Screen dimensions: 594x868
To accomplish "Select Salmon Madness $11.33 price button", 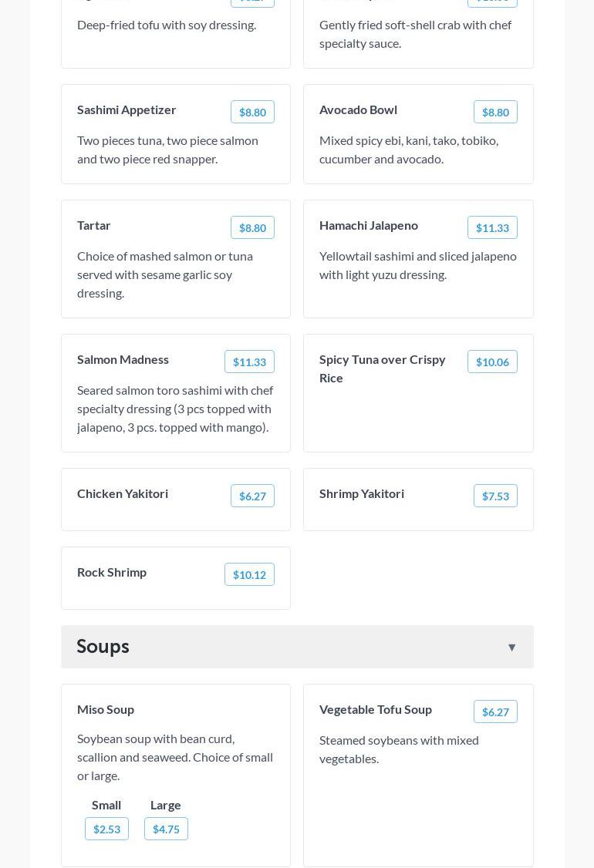I will 249,362.
